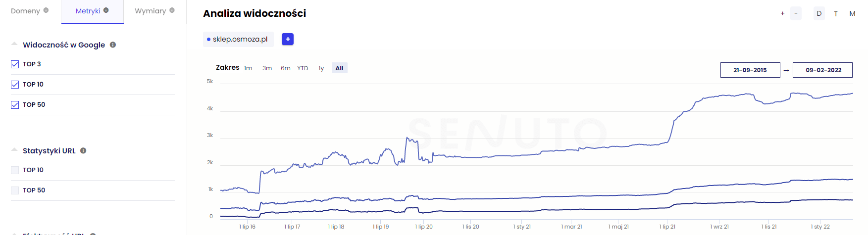Click the end date field 09-02-2022
Screen dimensions: 868x235
pyautogui.click(x=822, y=70)
